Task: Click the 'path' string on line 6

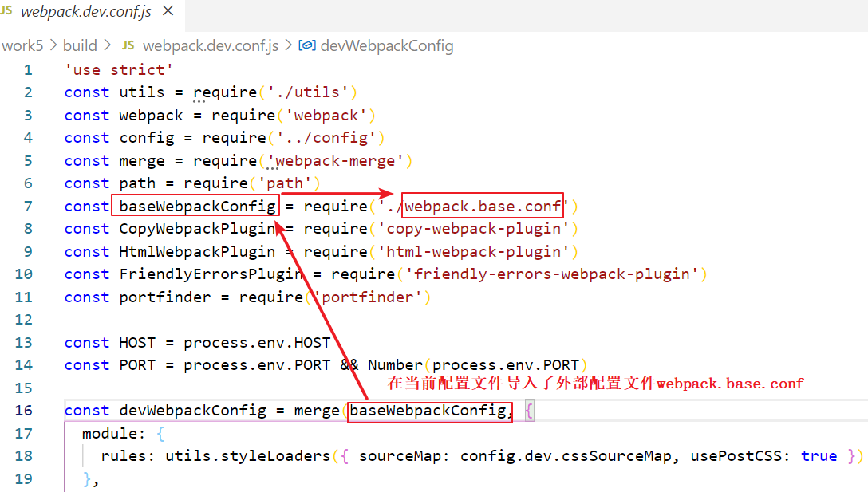Action: point(285,183)
